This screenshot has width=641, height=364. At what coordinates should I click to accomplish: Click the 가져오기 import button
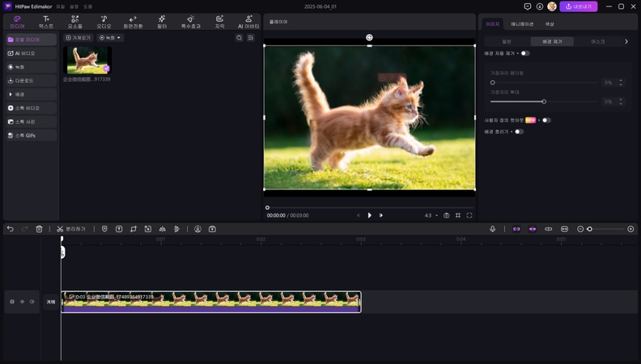[x=79, y=38]
